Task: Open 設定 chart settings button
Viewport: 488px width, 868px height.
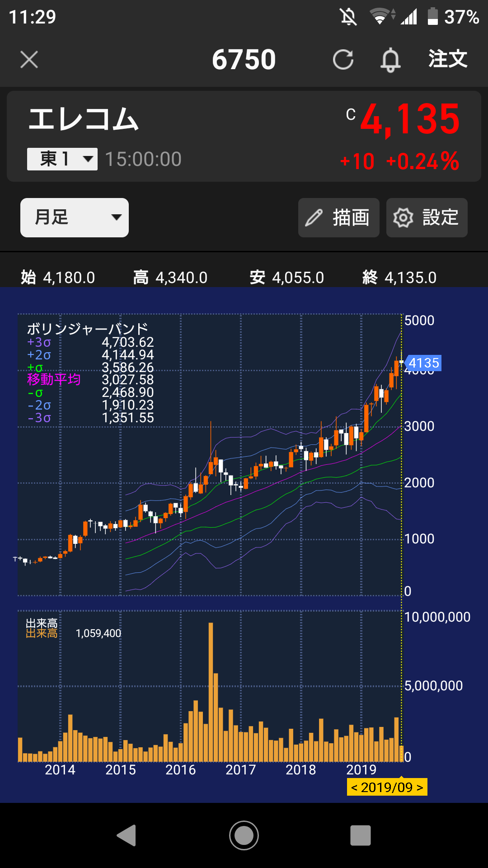Action: [427, 217]
